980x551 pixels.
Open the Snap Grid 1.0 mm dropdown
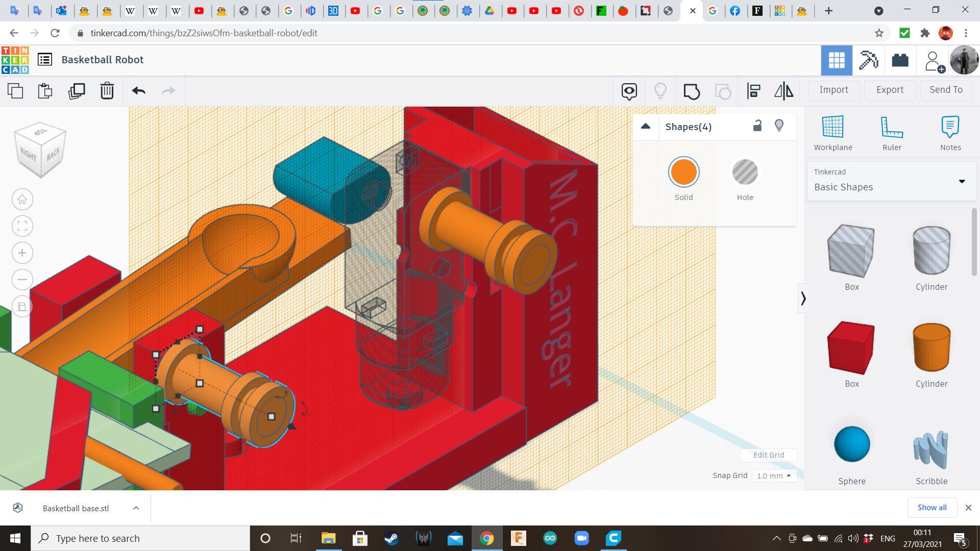(x=774, y=475)
